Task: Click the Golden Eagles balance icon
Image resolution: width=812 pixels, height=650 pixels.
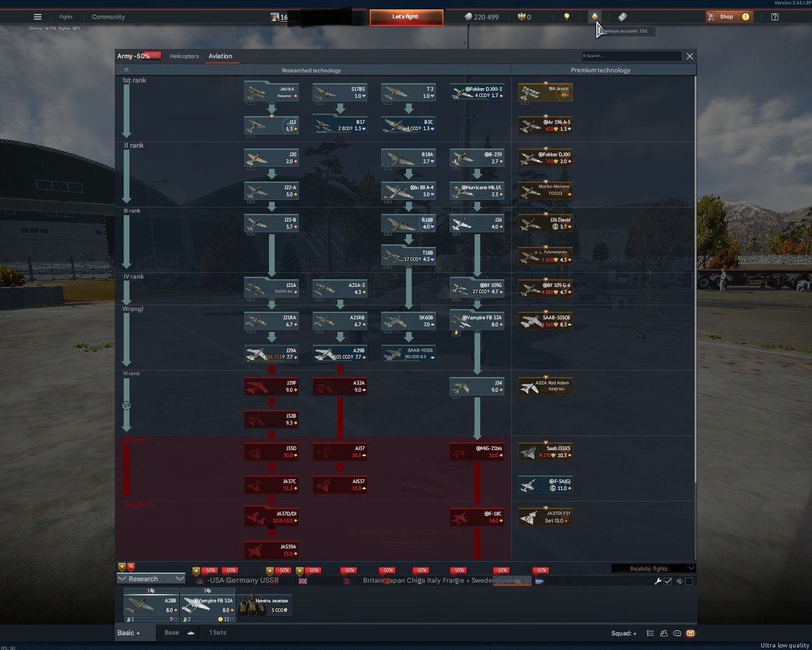Action: click(521, 17)
